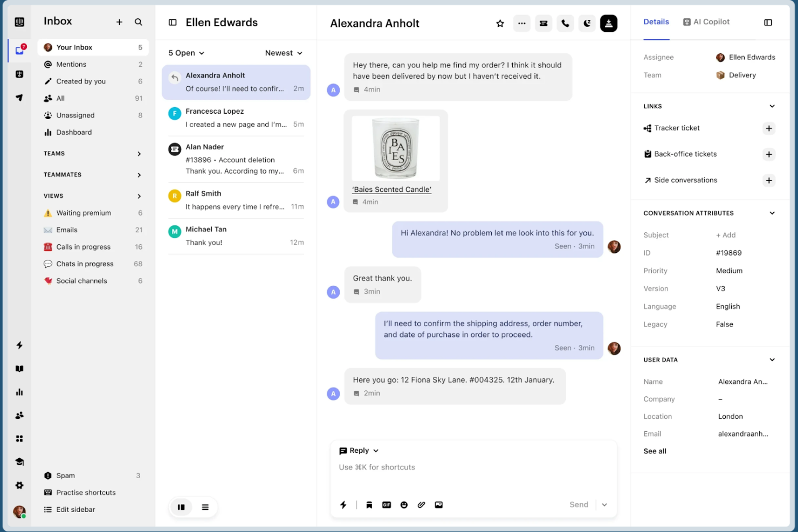
Task: Star this conversation
Action: click(500, 23)
